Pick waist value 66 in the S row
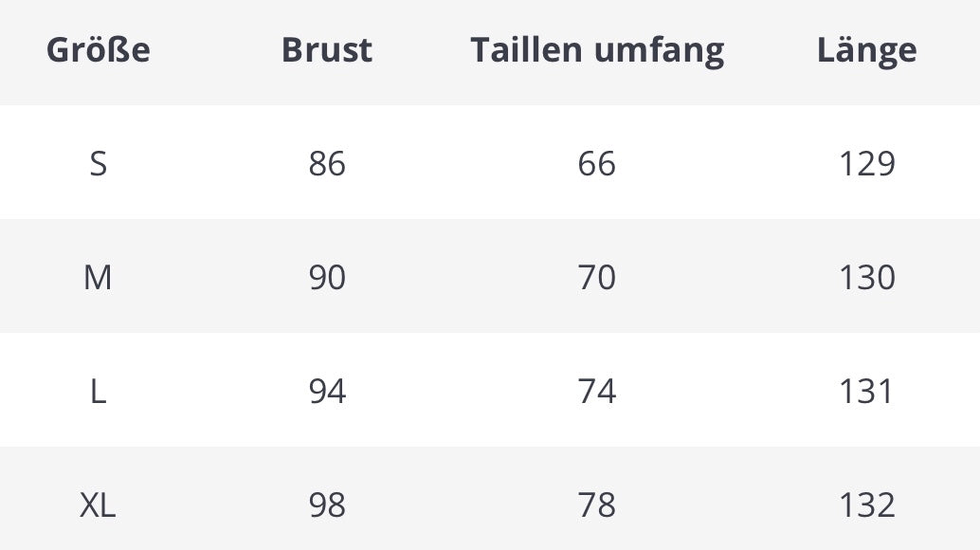The height and width of the screenshot is (550, 980). coord(597,164)
